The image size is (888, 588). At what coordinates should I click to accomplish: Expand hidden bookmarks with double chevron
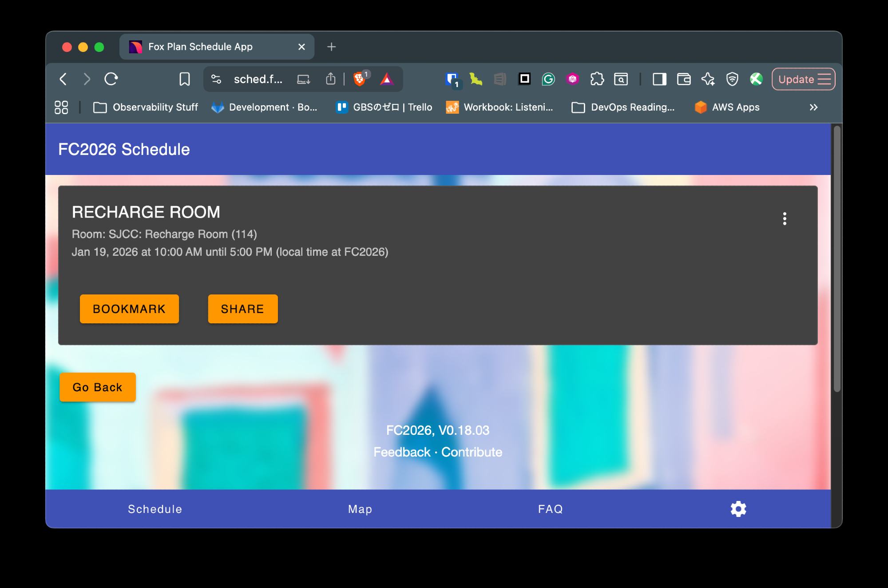tap(813, 107)
